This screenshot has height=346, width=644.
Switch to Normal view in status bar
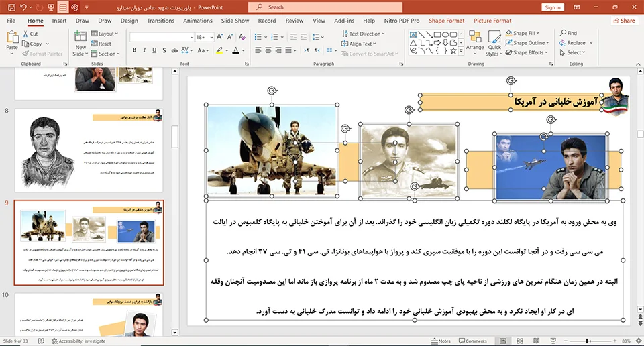click(x=502, y=341)
